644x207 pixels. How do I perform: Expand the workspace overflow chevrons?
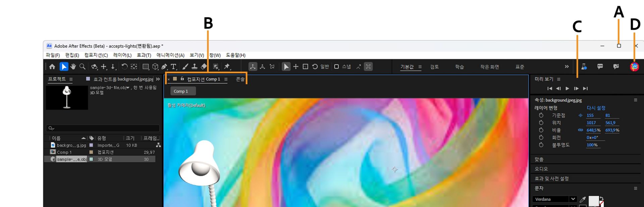(567, 66)
